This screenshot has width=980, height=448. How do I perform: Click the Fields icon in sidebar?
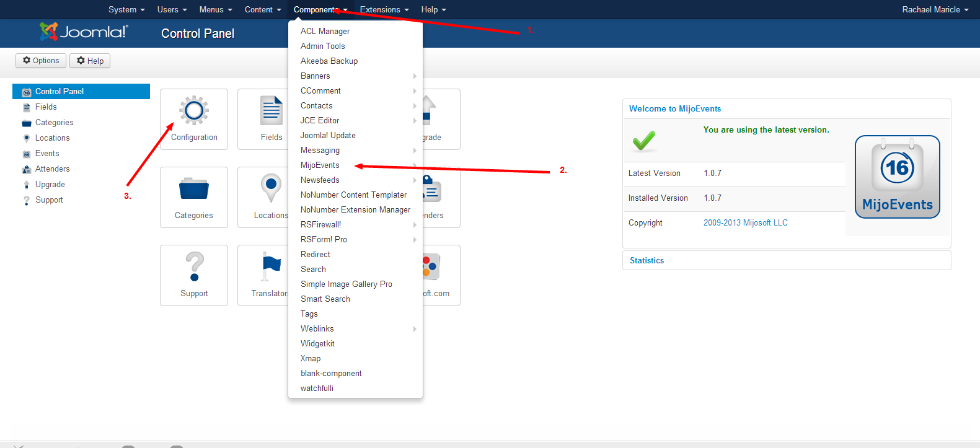click(27, 107)
